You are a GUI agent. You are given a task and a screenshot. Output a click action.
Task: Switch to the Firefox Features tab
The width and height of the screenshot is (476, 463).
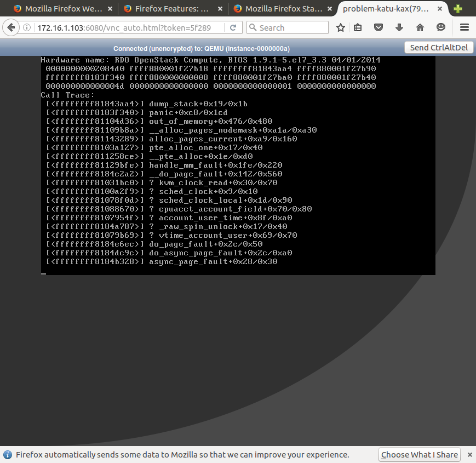[172, 9]
